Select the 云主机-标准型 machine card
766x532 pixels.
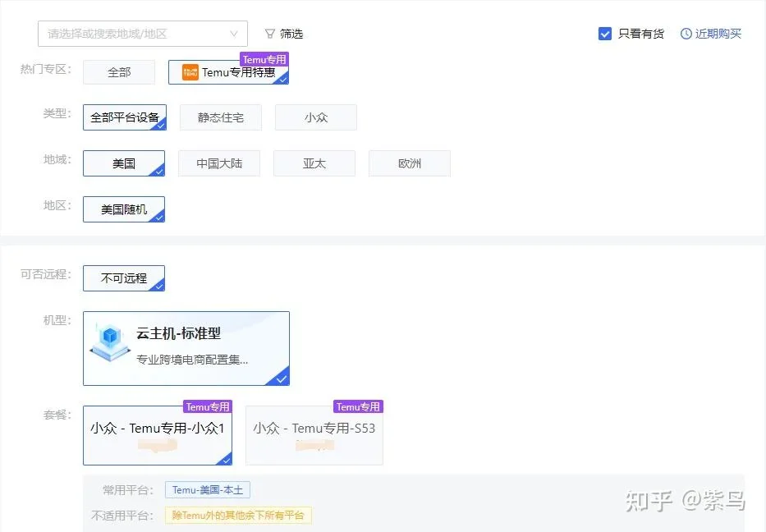[186, 348]
